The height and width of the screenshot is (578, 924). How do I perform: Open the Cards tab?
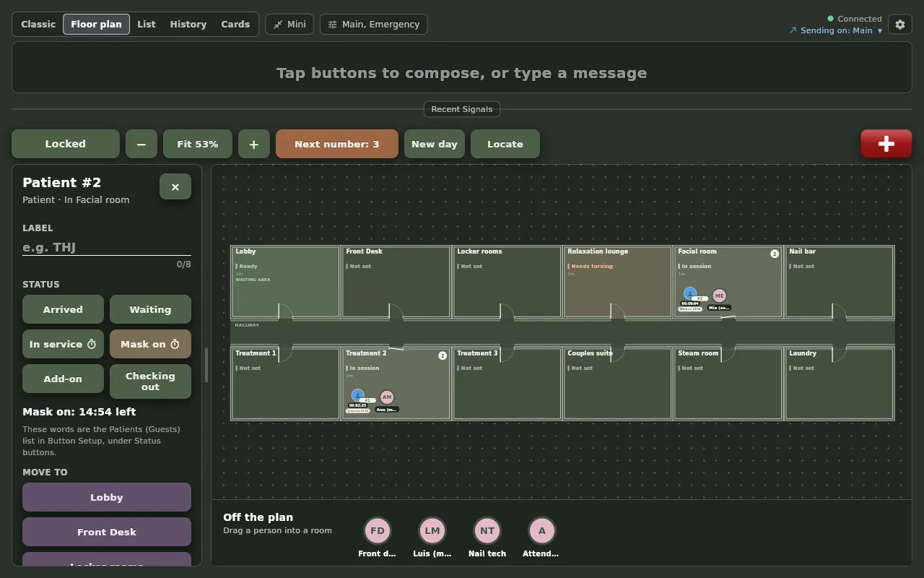coord(235,24)
